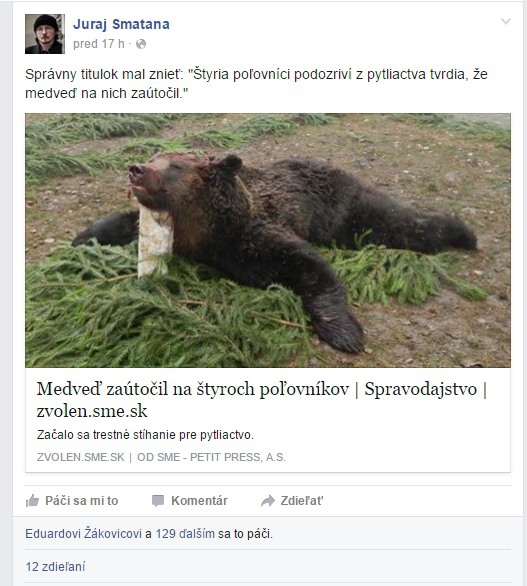Viewport: 527px width, 586px height.
Task: Open Eduardovi Žákovicovi's profile link
Action: point(83,533)
